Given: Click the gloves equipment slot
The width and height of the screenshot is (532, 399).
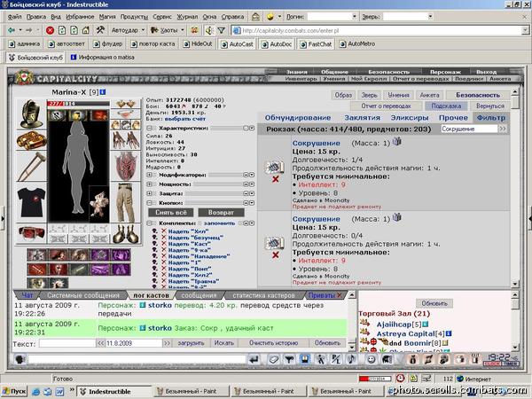Looking at the screenshot, I should click(x=126, y=140).
